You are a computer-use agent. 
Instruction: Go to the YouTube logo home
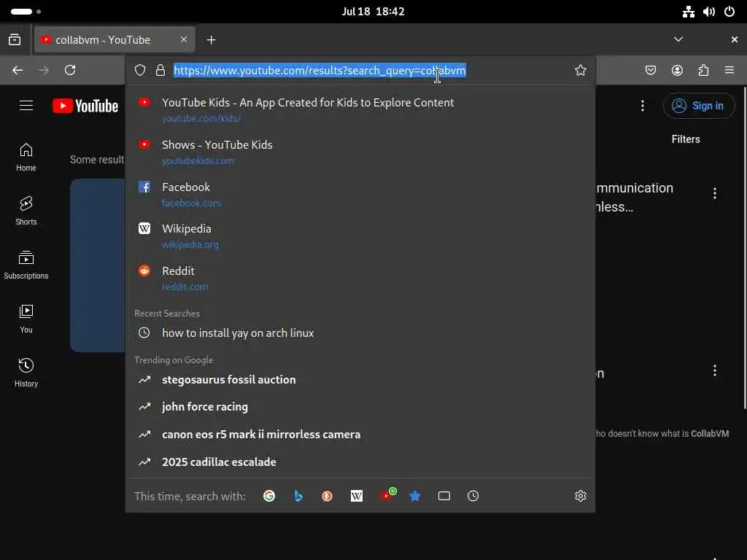[x=85, y=106]
